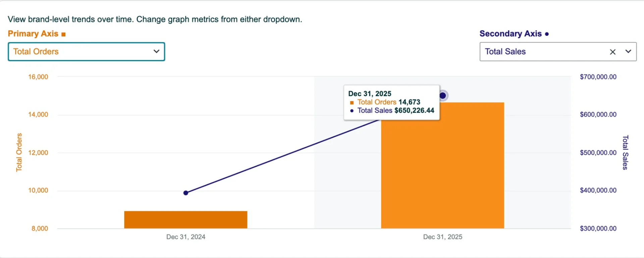This screenshot has width=644, height=258.
Task: Click the Dec 31, 2024 orders bar
Action: tap(185, 219)
